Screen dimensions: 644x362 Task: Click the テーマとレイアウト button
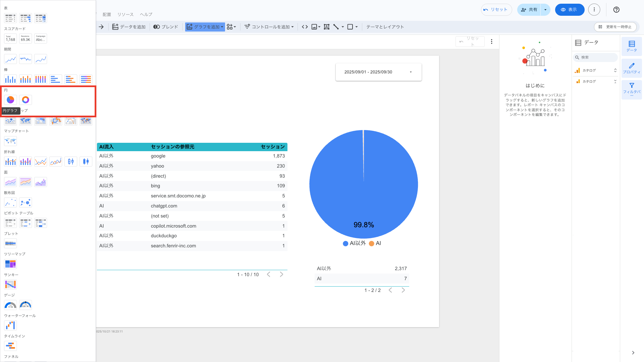385,27
